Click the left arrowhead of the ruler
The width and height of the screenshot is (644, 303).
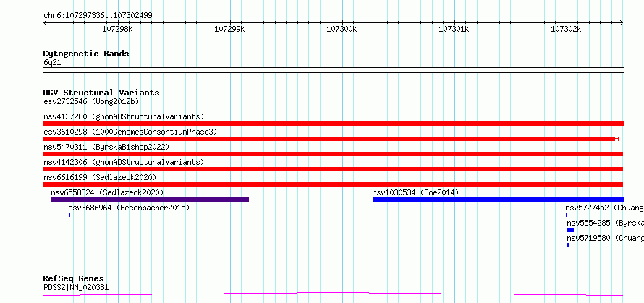pos(45,22)
